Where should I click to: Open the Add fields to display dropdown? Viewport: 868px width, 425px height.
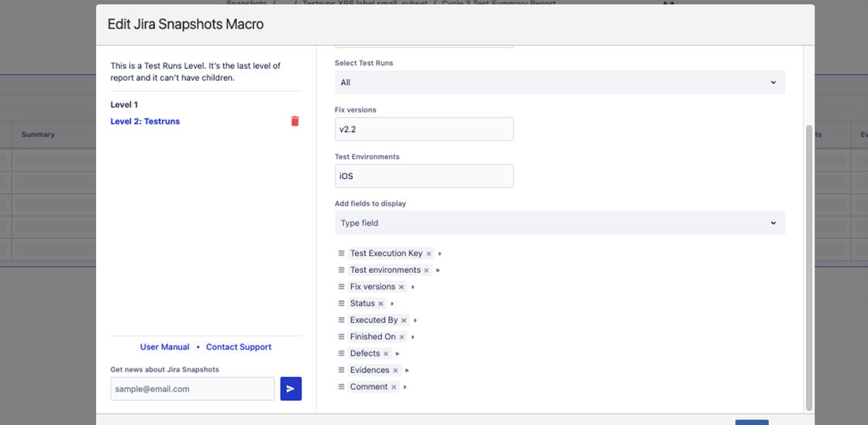[559, 223]
